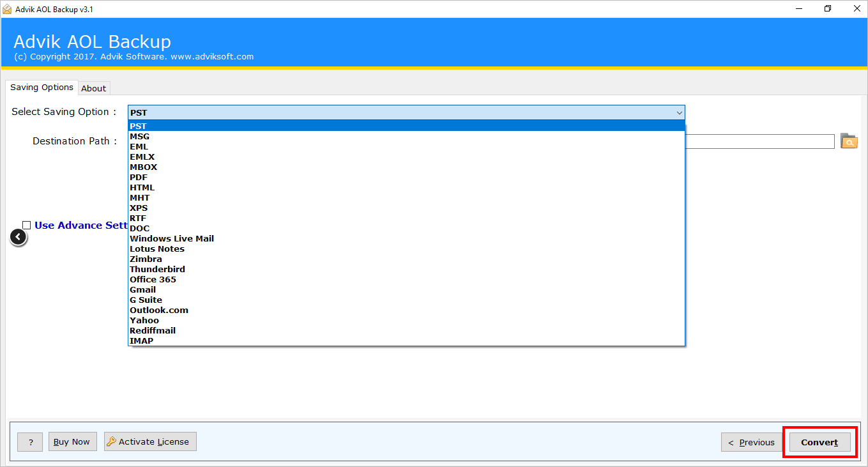Viewport: 868px width, 467px height.
Task: Choose PST from the saving options list
Action: click(x=406, y=126)
